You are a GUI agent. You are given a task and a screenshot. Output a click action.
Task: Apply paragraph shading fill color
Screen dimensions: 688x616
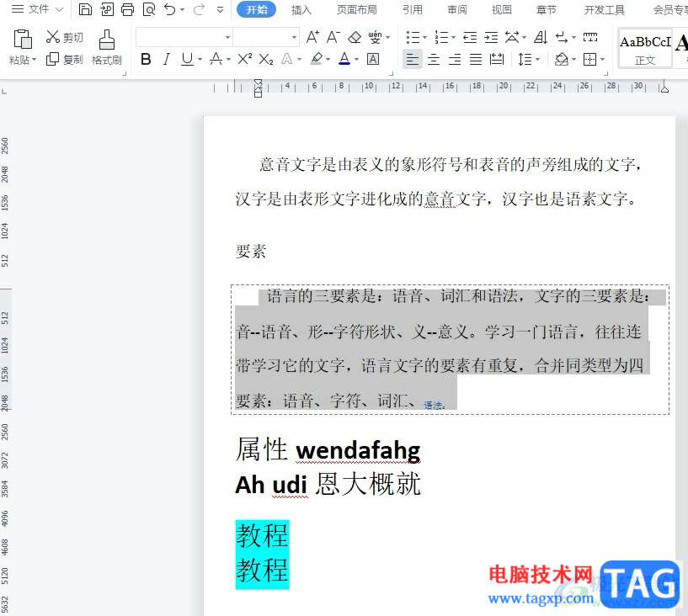tap(561, 59)
